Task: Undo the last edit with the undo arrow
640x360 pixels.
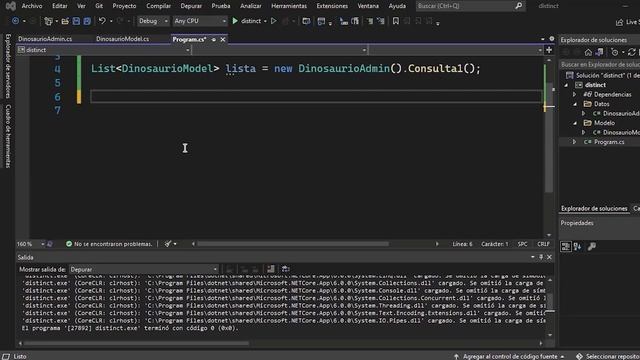Action: click(x=102, y=21)
